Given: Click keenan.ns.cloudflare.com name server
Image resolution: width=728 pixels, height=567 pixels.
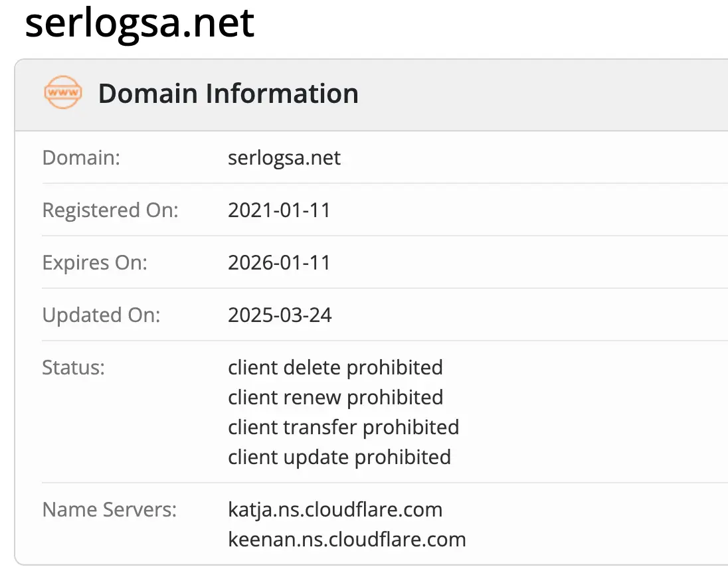Looking at the screenshot, I should pyautogui.click(x=347, y=539).
